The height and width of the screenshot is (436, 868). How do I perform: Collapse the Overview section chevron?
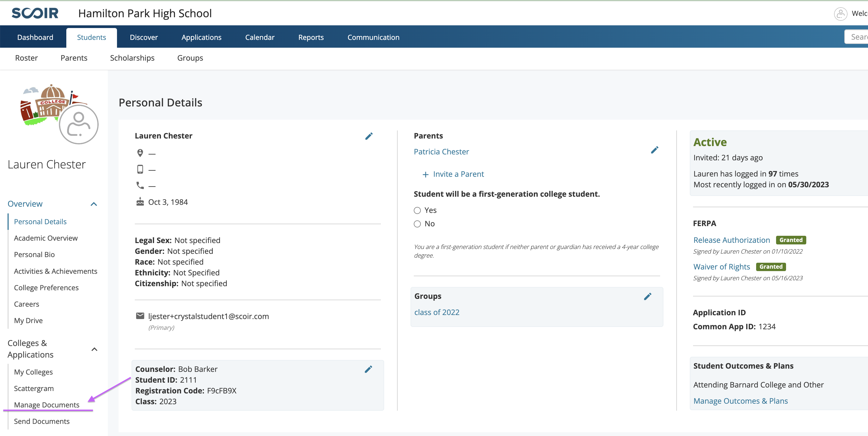pos(94,204)
